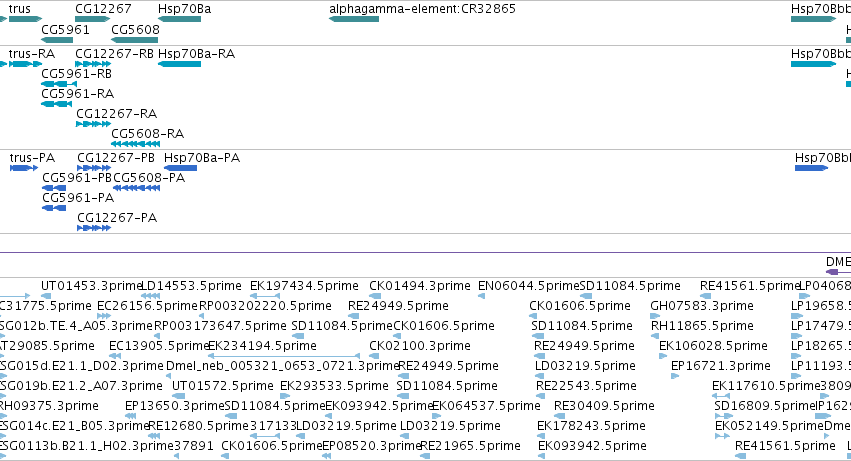This screenshot has width=851, height=461.
Task: Select EK106028.5prime EST
Action: tap(663, 356)
